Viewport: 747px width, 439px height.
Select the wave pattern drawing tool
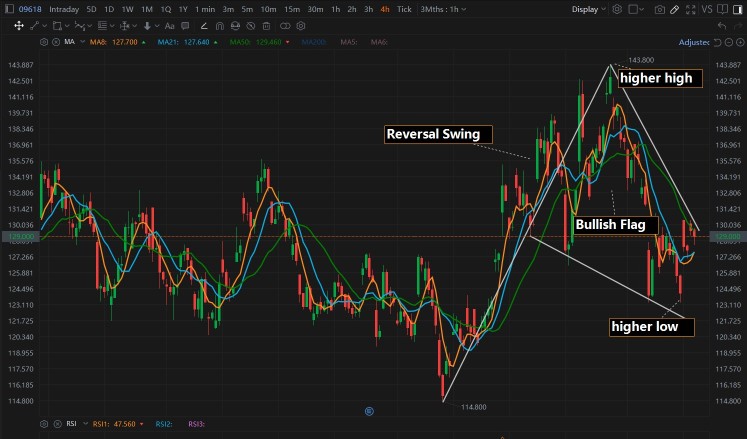[80, 26]
